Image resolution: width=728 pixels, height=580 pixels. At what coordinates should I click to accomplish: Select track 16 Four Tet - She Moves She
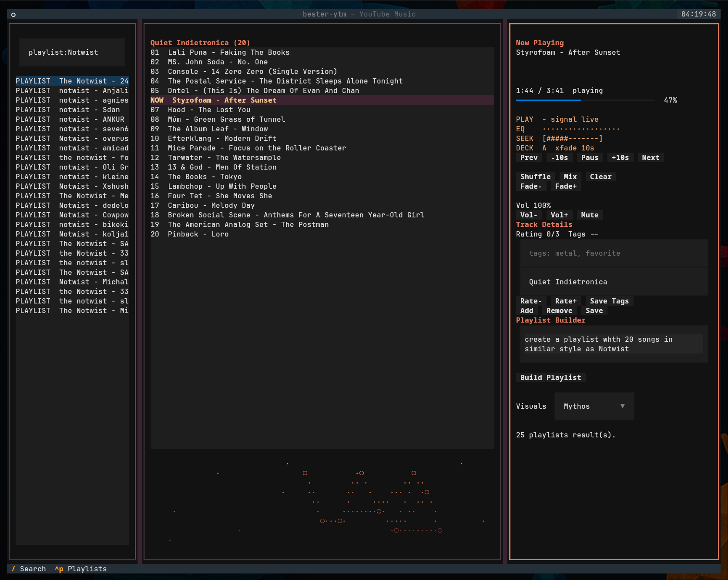(322, 196)
